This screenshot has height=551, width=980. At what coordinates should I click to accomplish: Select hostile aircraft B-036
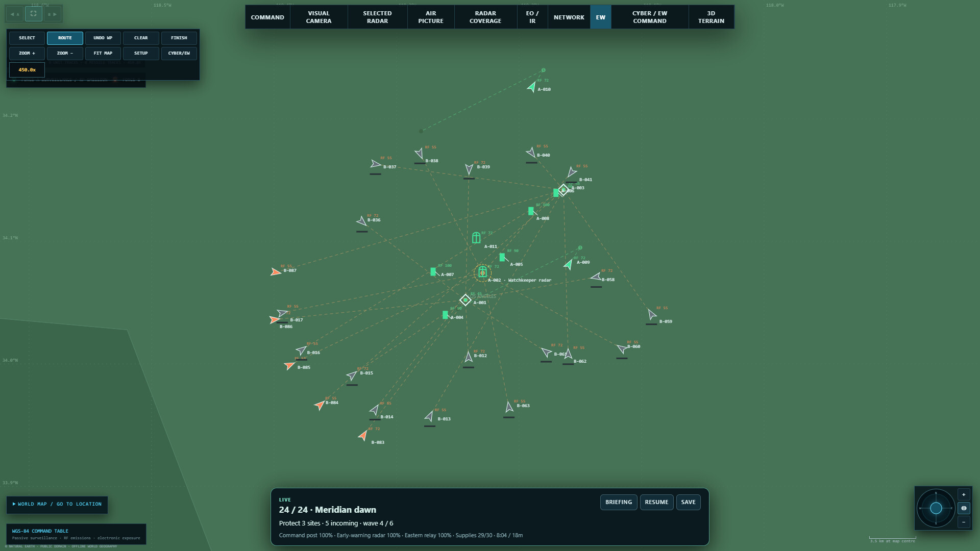coord(362,221)
